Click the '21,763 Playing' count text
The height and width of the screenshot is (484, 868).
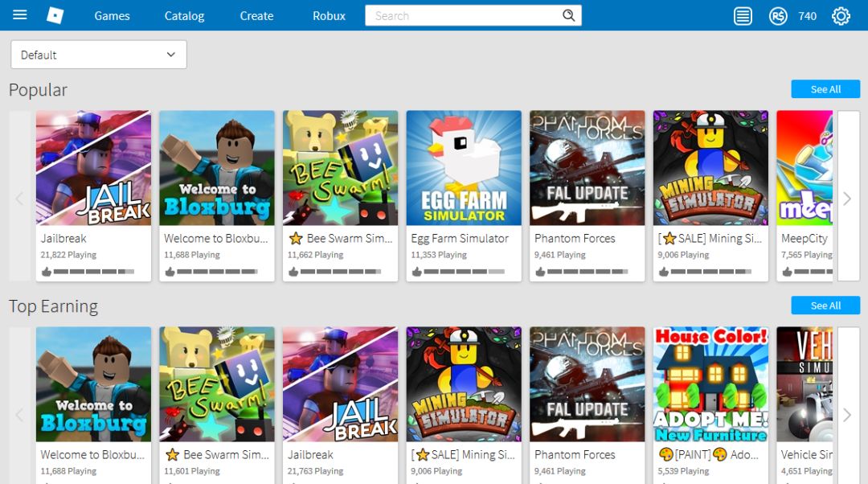click(x=315, y=471)
